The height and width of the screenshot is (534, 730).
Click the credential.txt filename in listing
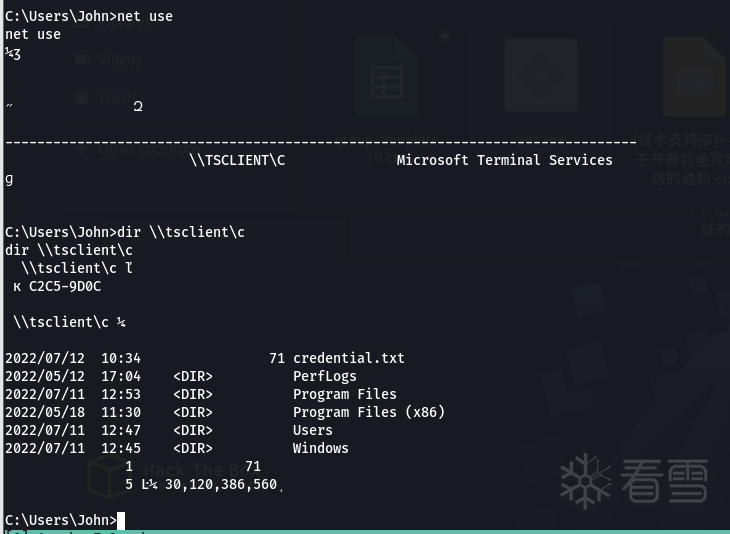point(348,358)
